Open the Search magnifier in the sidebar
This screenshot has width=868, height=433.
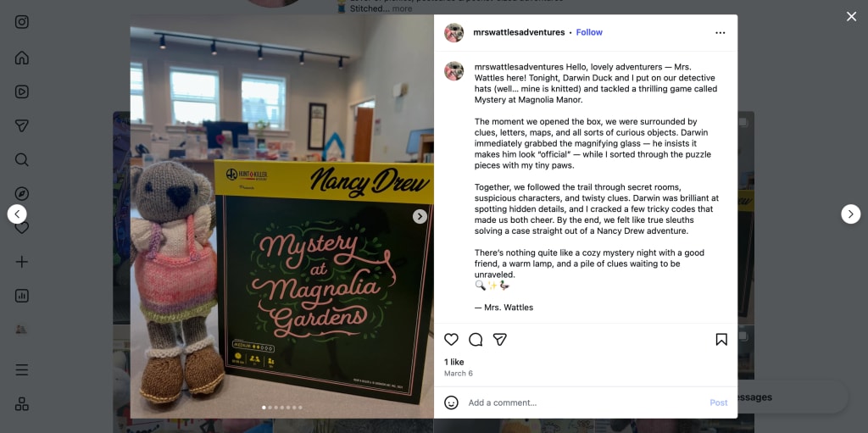21,159
